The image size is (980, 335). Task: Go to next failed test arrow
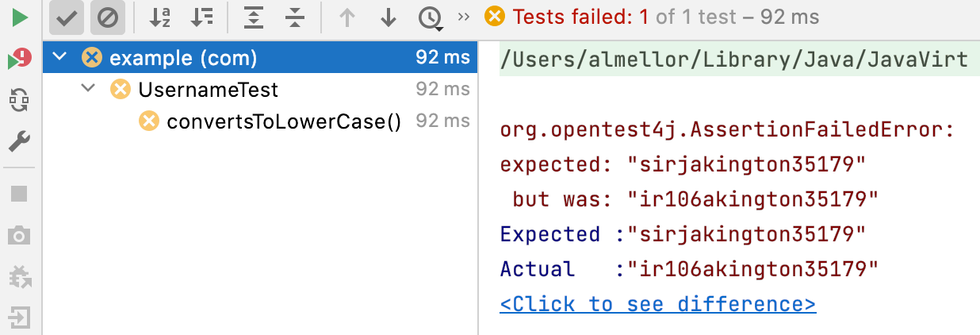coord(388,17)
